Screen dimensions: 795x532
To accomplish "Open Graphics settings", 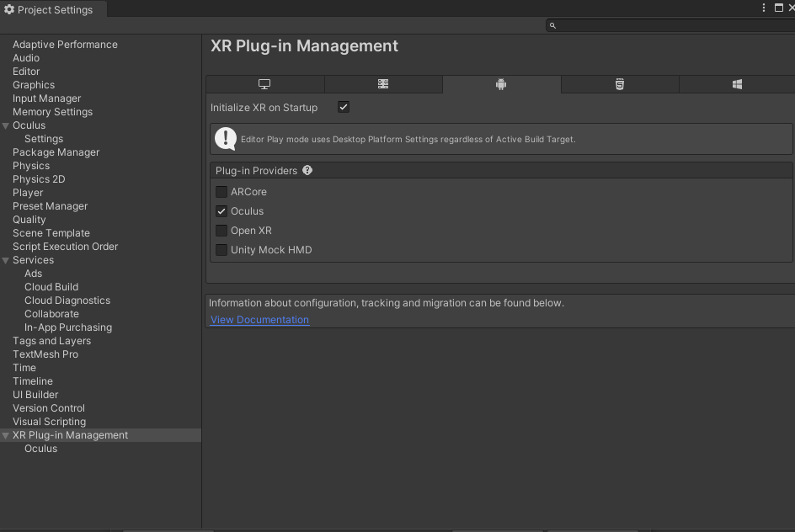I will click(34, 85).
